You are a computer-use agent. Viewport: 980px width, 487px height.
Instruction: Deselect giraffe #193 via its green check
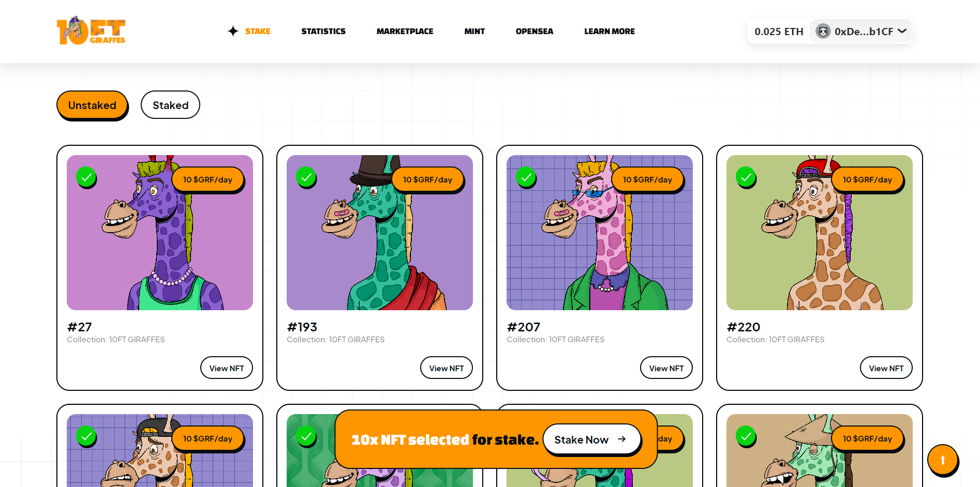306,177
